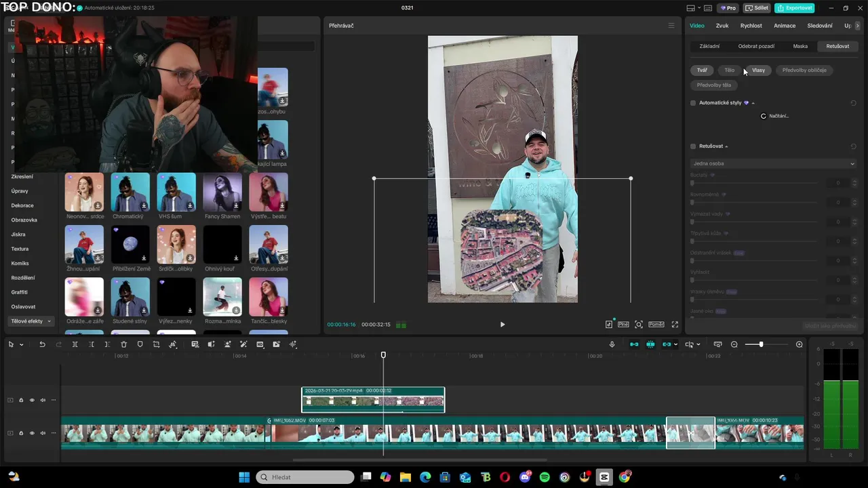Click the play button under preview
The height and width of the screenshot is (488, 868).
[x=502, y=325]
